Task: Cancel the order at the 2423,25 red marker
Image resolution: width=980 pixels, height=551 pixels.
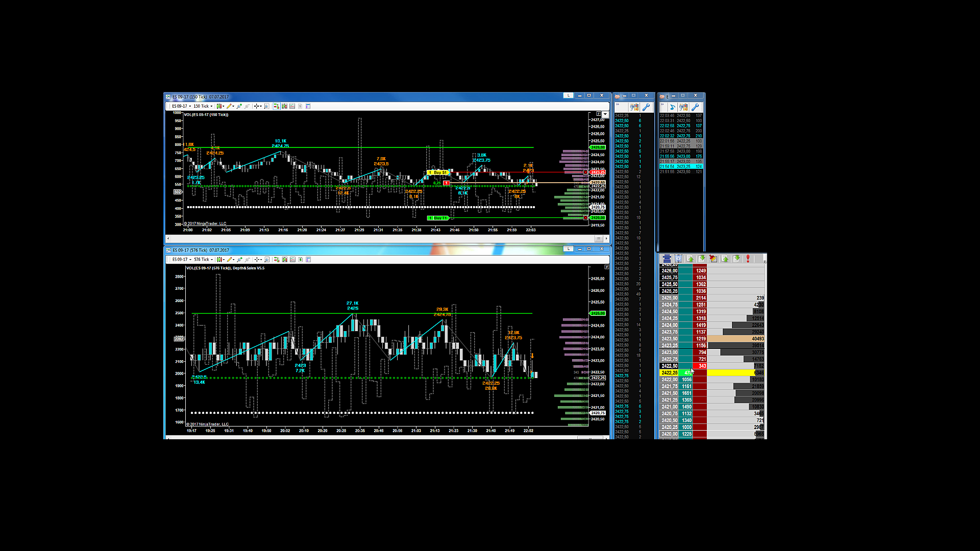Action: (585, 172)
